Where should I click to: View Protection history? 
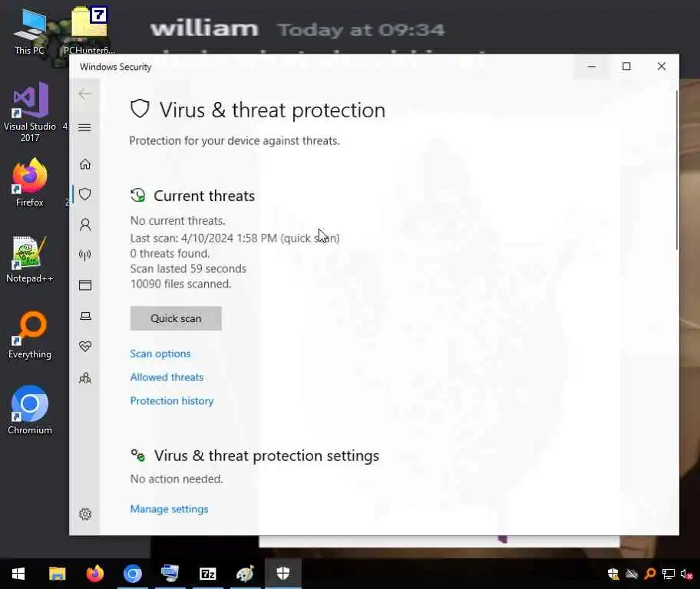pos(172,400)
